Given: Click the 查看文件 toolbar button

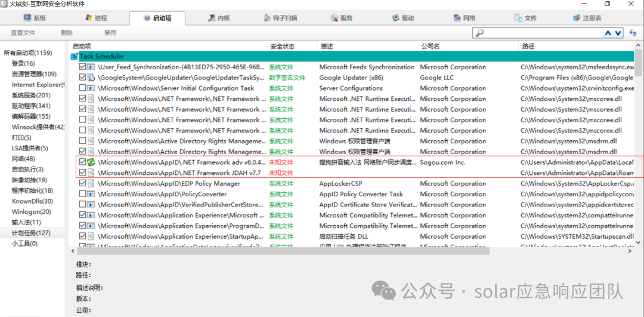Looking at the screenshot, I should [x=23, y=33].
